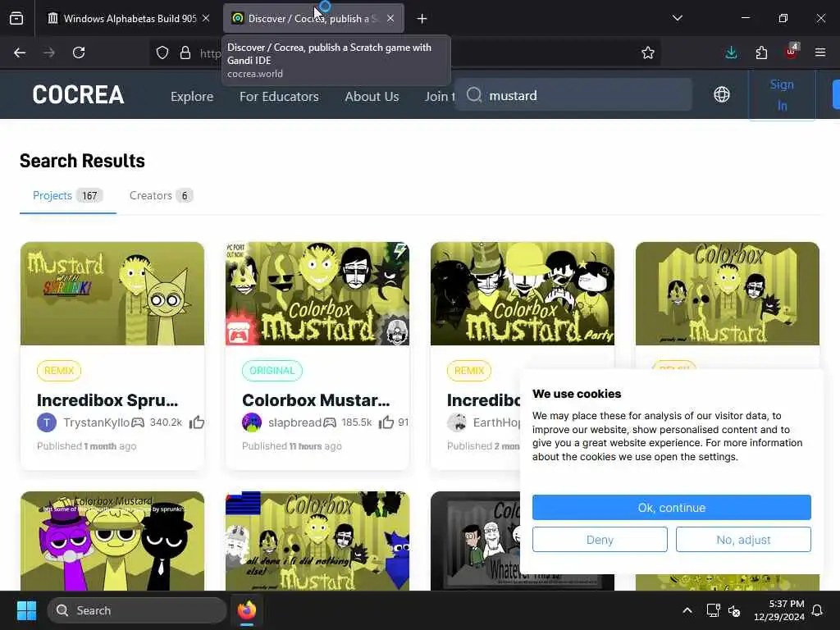Click slapbread avatar icon
The height and width of the screenshot is (630, 840).
(252, 422)
